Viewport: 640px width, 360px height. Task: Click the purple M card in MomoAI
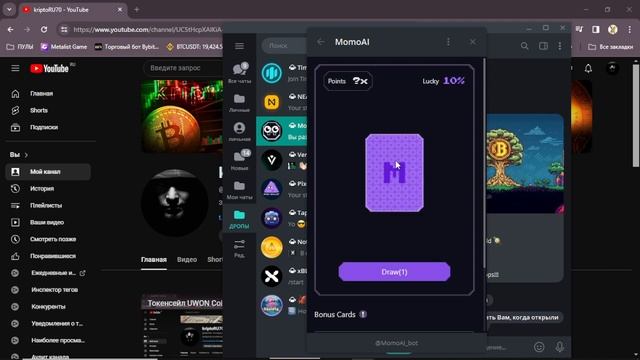coord(394,173)
